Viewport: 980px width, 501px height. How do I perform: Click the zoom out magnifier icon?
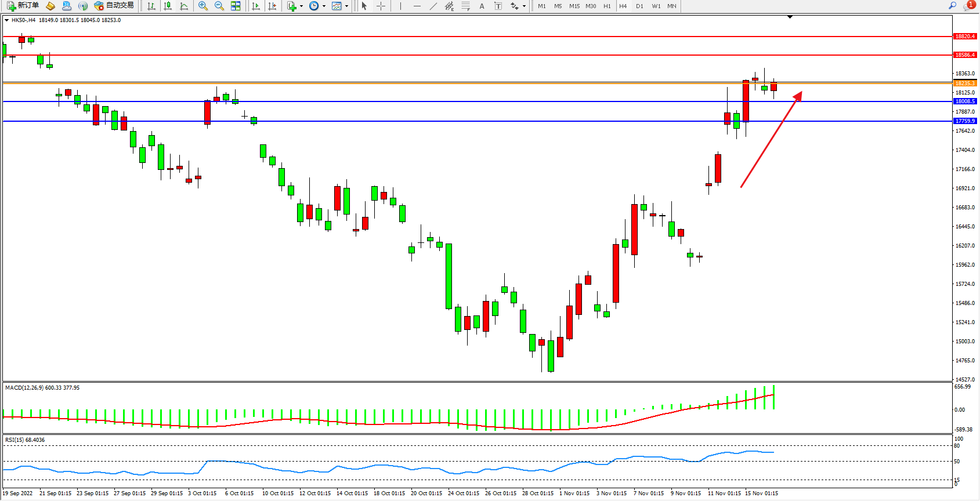219,6
